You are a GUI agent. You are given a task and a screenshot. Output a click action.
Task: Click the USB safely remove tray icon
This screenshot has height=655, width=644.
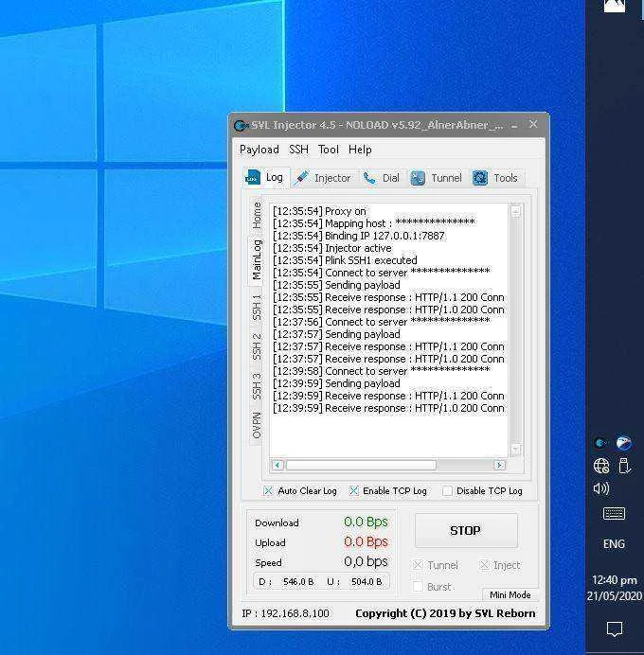coord(624,466)
